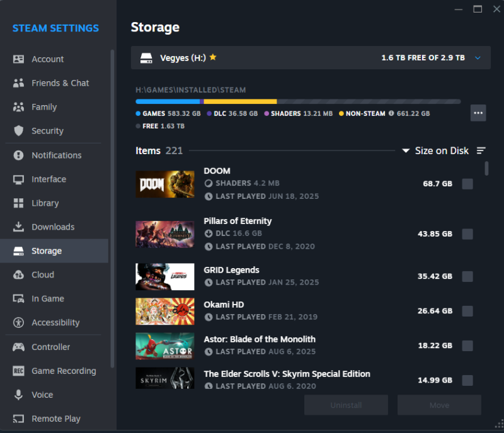Viewport: 504px width, 433px height.
Task: Click the Skyrim thumbnail
Action: [x=165, y=378]
